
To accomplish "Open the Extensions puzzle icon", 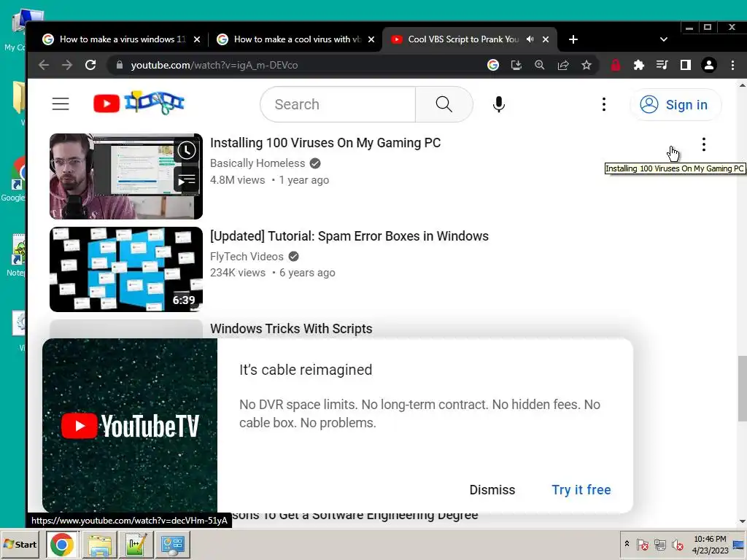I will (x=639, y=65).
